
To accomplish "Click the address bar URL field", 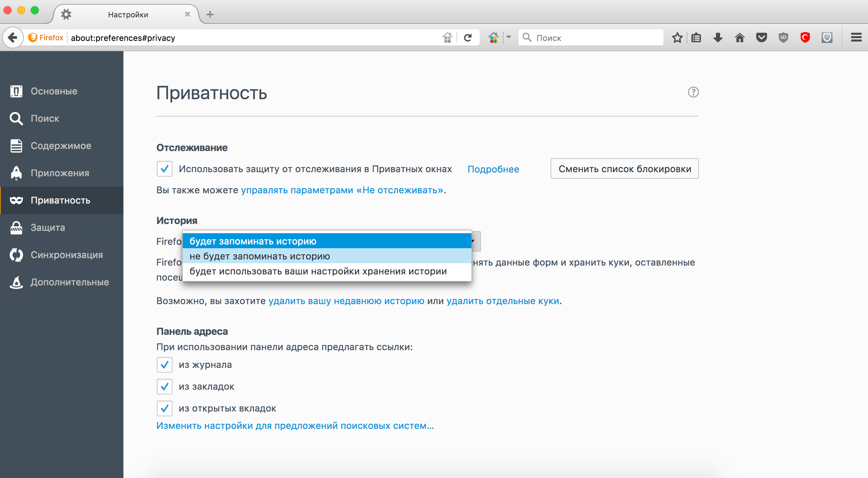I will click(x=254, y=38).
